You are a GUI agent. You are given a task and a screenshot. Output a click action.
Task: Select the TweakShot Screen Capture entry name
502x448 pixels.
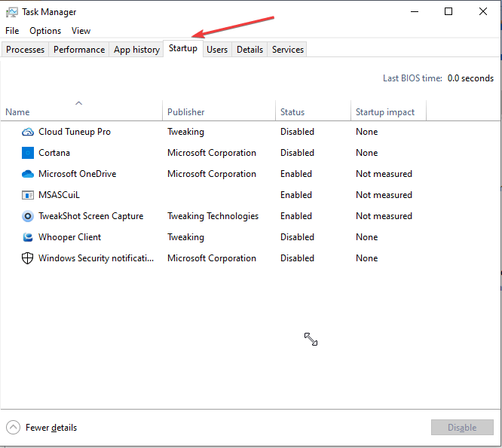pos(91,216)
